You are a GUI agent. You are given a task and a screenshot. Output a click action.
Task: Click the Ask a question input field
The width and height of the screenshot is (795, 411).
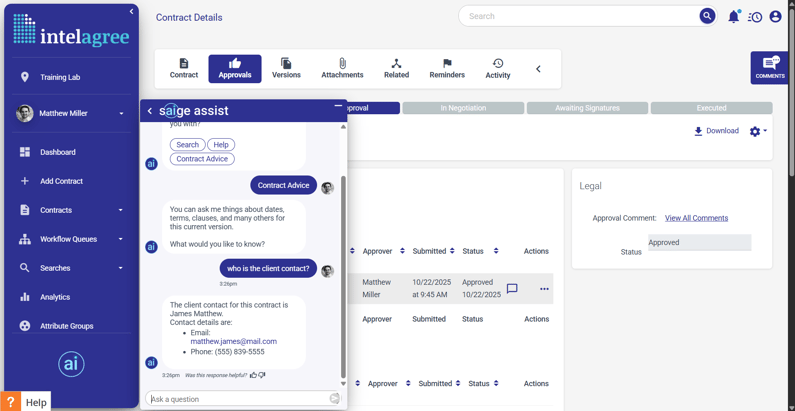[238, 399]
